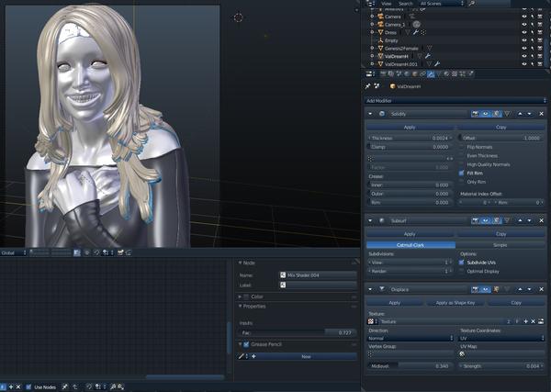The image size is (551, 392).
Task: Move the Subsurf modifier up
Action: (x=518, y=220)
